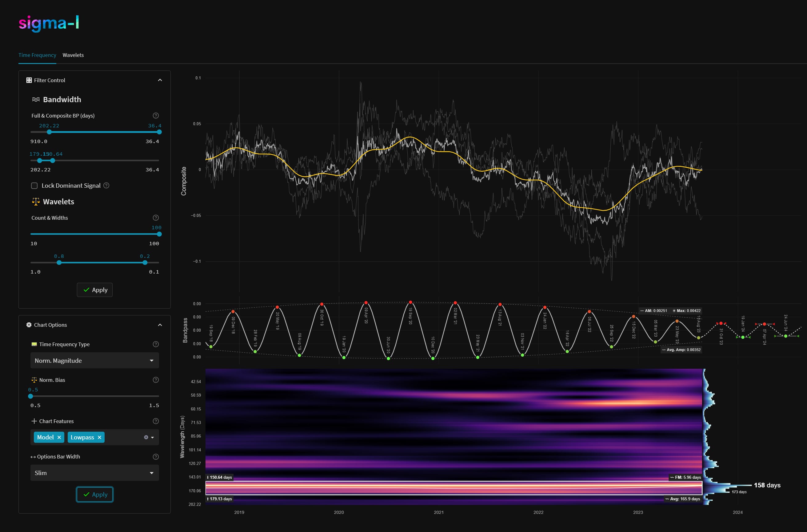Switch to the Wavelets tab
807x532 pixels.
click(x=73, y=55)
